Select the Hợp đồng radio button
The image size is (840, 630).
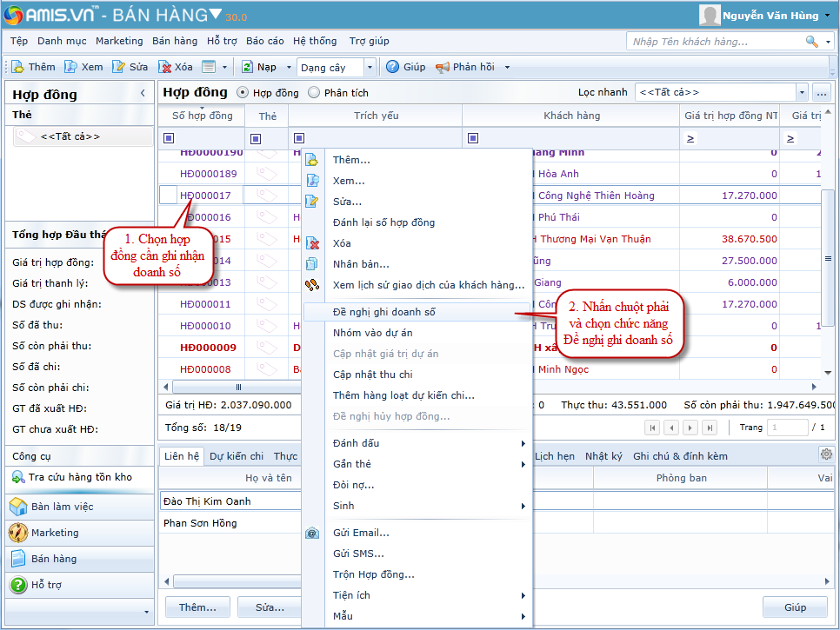pos(243,92)
